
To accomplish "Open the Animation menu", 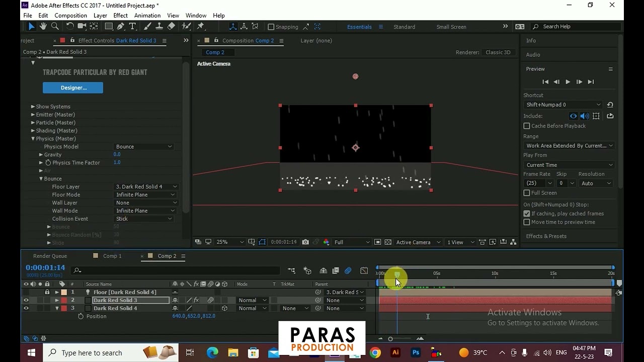I will 147,16.
